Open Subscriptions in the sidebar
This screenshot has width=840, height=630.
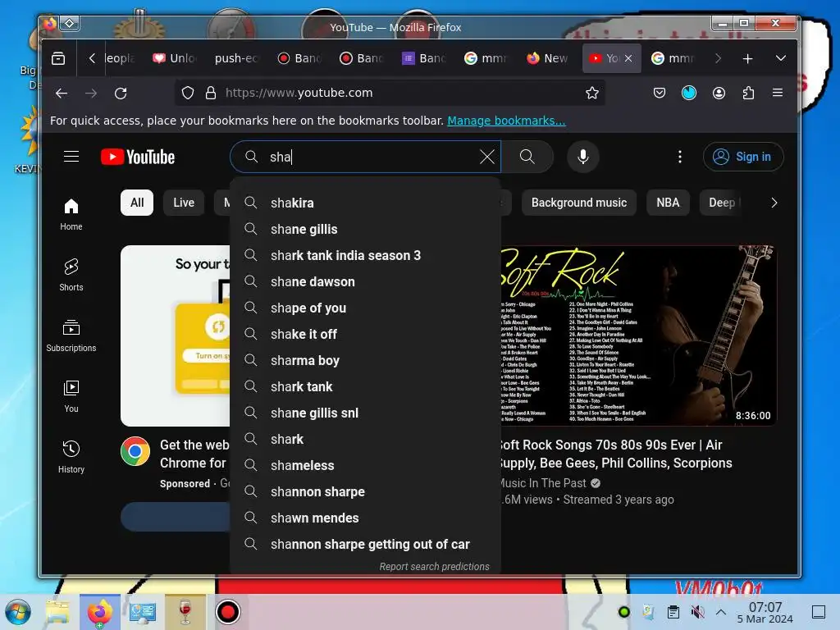(71, 336)
